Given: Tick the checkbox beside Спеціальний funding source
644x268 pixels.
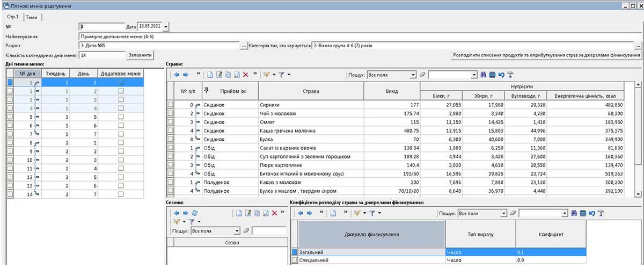Looking at the screenshot, I should pos(294,260).
